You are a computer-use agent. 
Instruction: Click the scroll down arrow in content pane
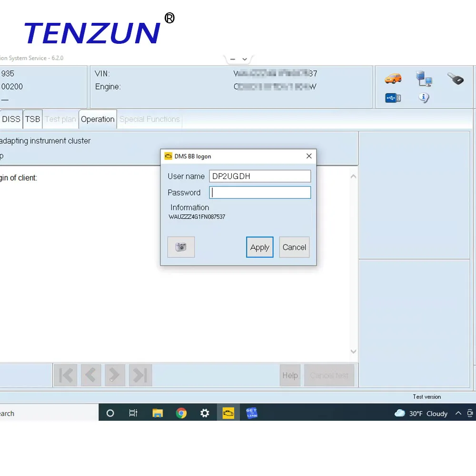tap(353, 351)
